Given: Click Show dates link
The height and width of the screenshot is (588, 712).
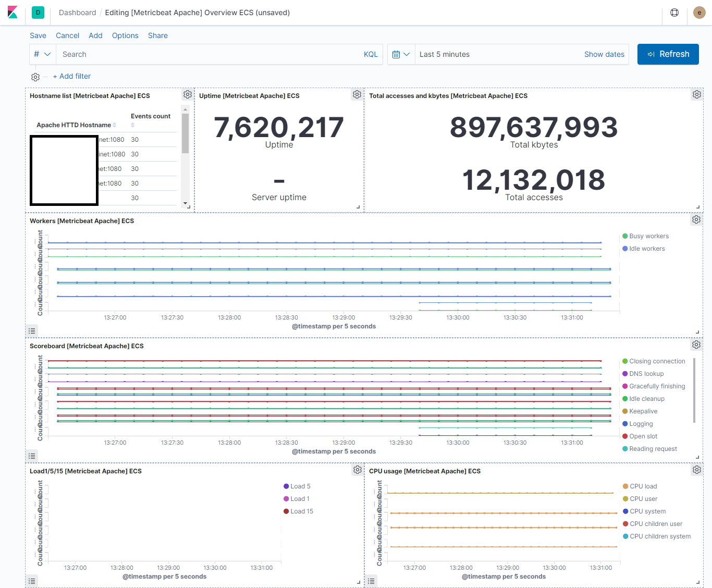Looking at the screenshot, I should tap(604, 54).
